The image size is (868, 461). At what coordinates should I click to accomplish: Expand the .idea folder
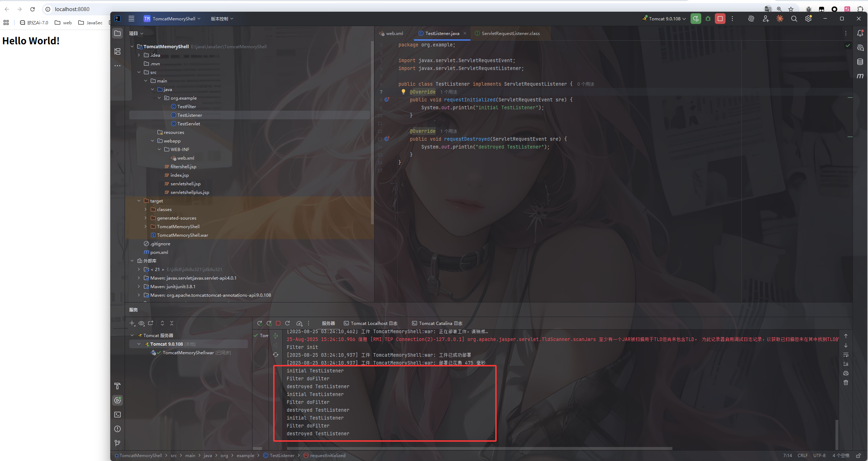139,55
